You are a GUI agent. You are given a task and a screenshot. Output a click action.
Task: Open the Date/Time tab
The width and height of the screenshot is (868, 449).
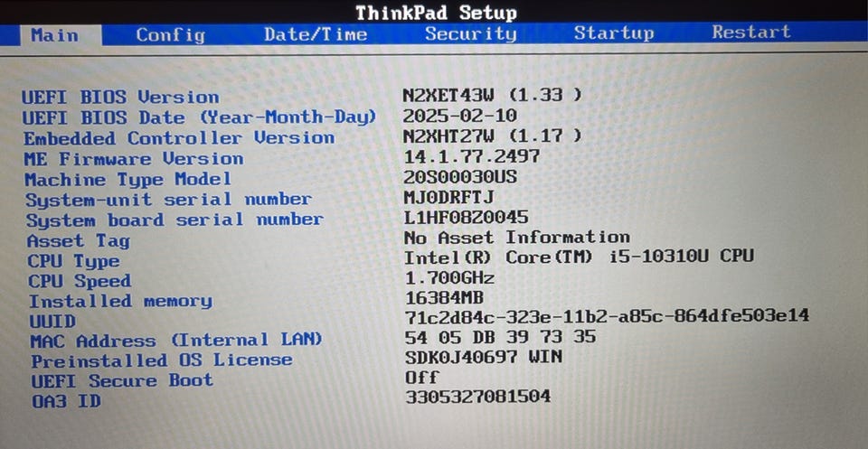click(316, 34)
